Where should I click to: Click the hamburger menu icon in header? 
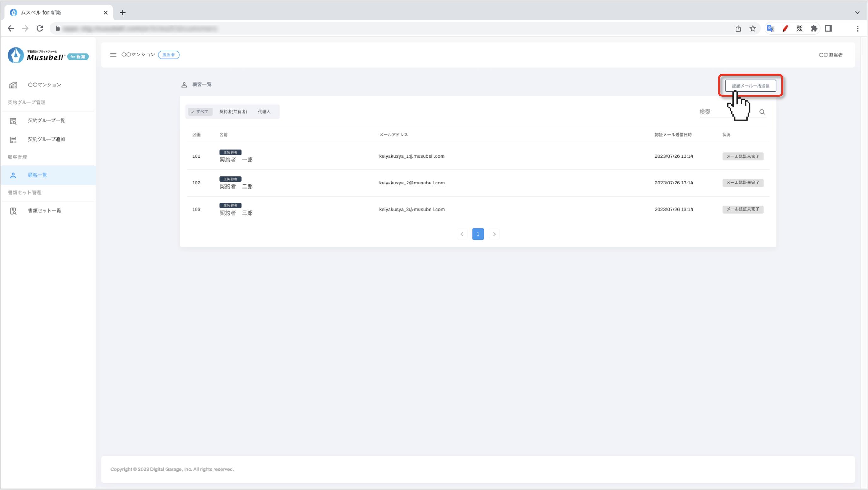point(113,55)
